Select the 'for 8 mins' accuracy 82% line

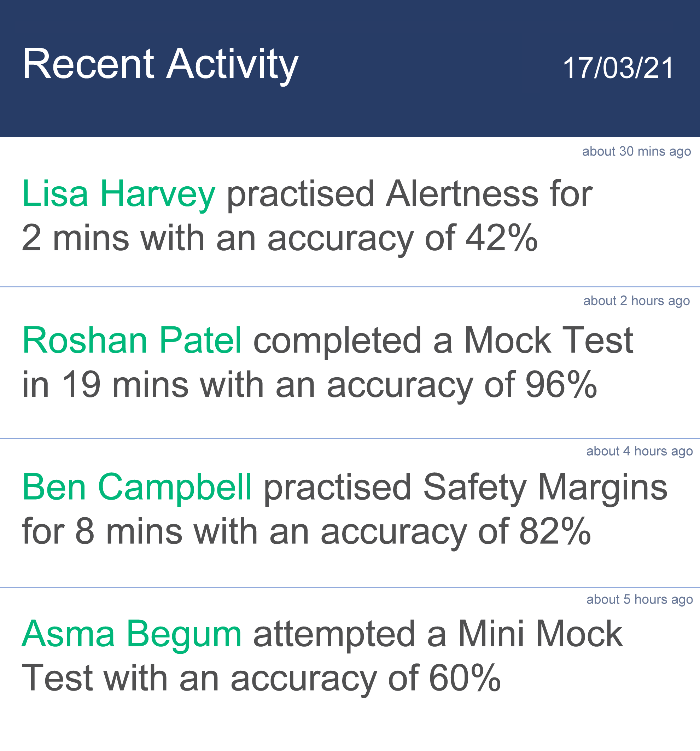tap(307, 532)
